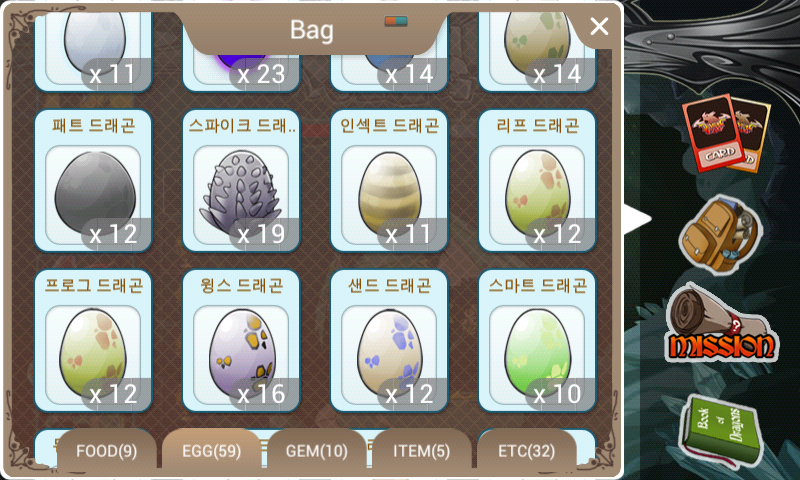800x480 pixels.
Task: Close the Bag window
Action: click(x=598, y=26)
